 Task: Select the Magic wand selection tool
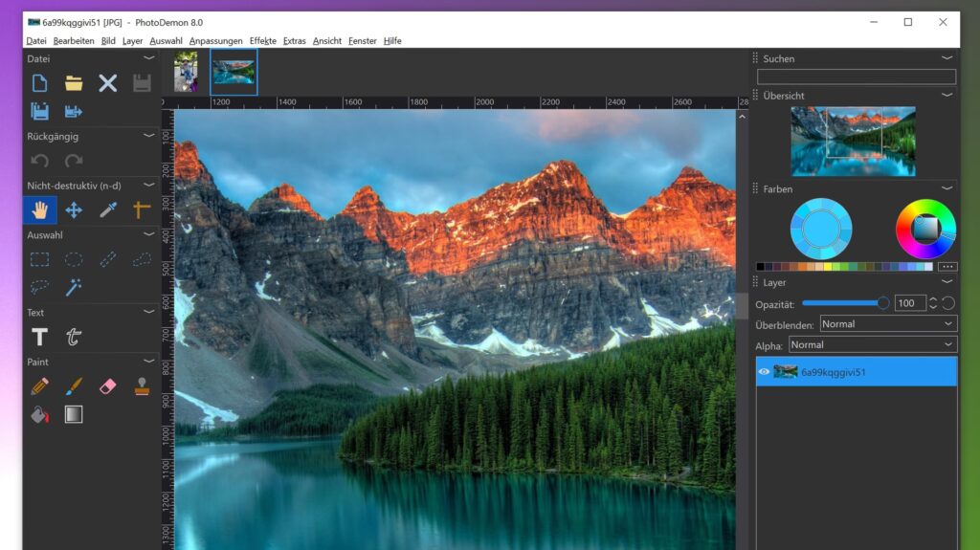tap(74, 286)
